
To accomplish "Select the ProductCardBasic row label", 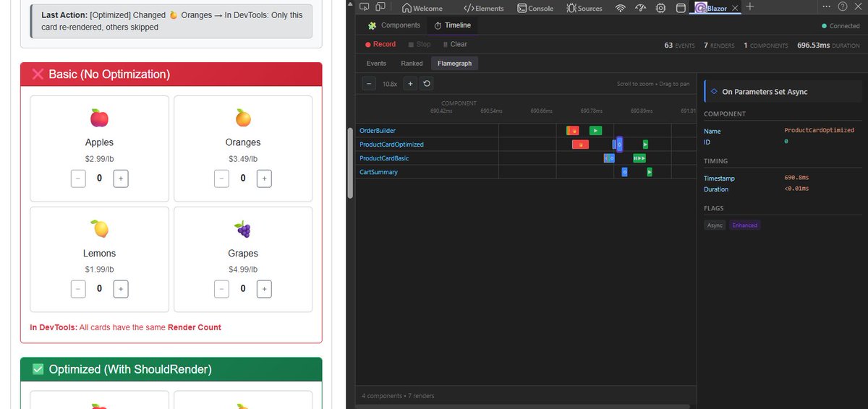I will [x=384, y=158].
